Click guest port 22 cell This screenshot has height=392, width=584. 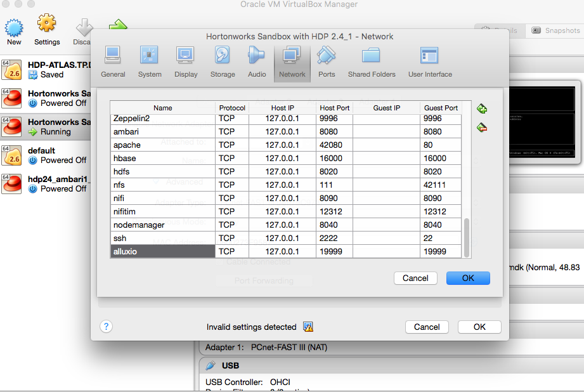coord(441,238)
